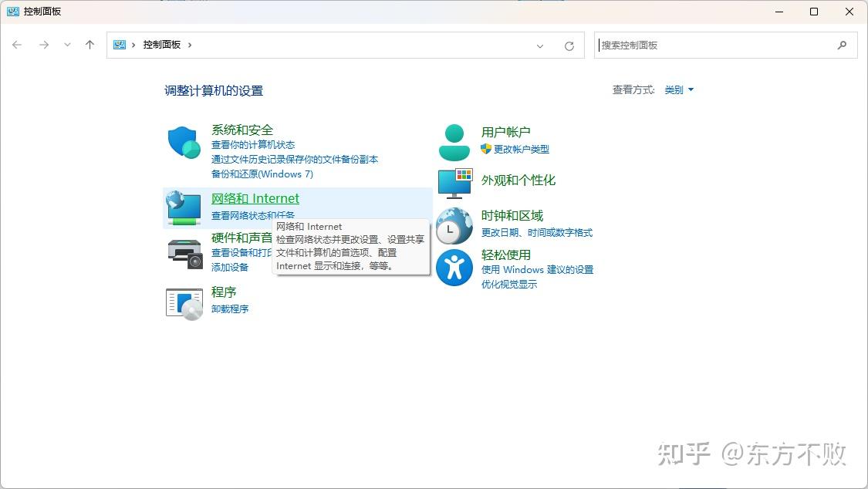Go up one level with the up arrow

pos(90,45)
